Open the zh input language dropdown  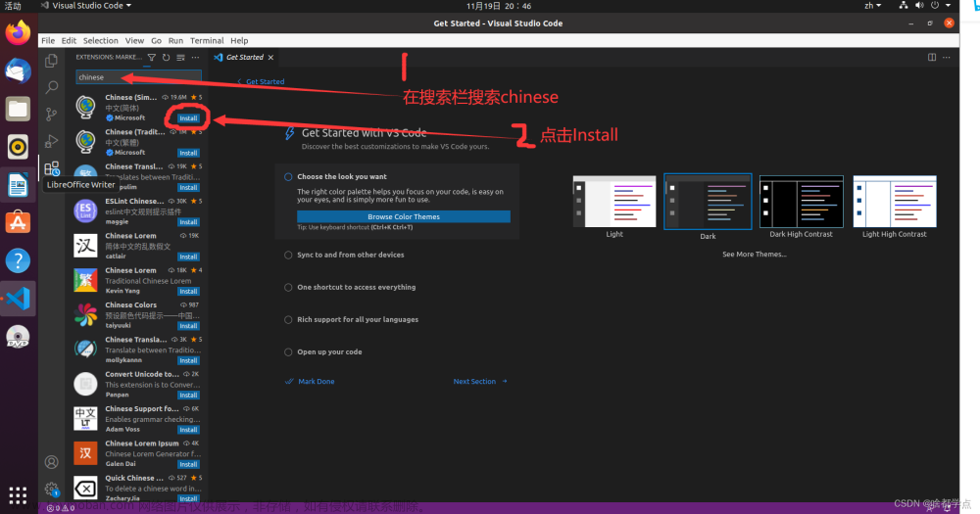tap(872, 6)
